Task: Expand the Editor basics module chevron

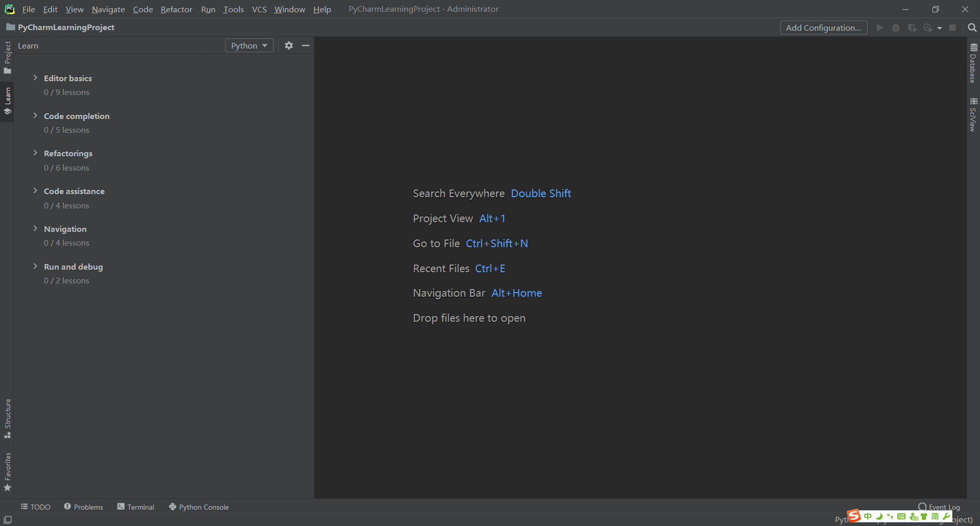Action: [x=35, y=78]
